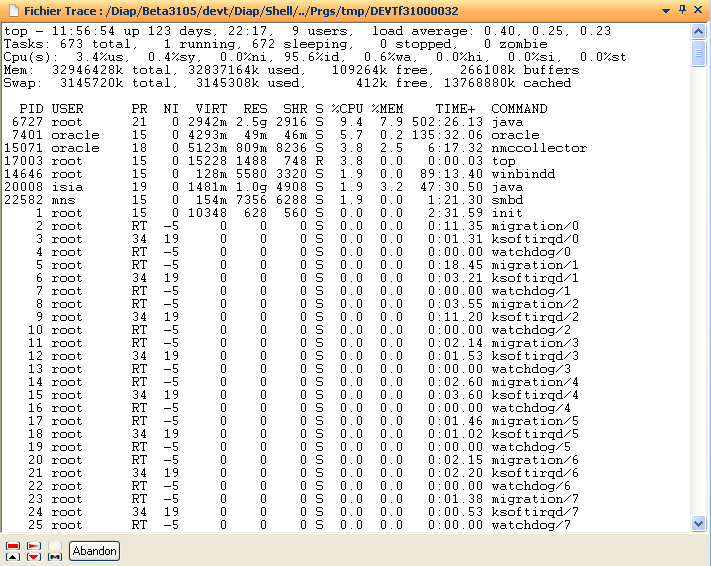The image size is (711, 566).
Task: Click the M marker icon
Action: 55,557
